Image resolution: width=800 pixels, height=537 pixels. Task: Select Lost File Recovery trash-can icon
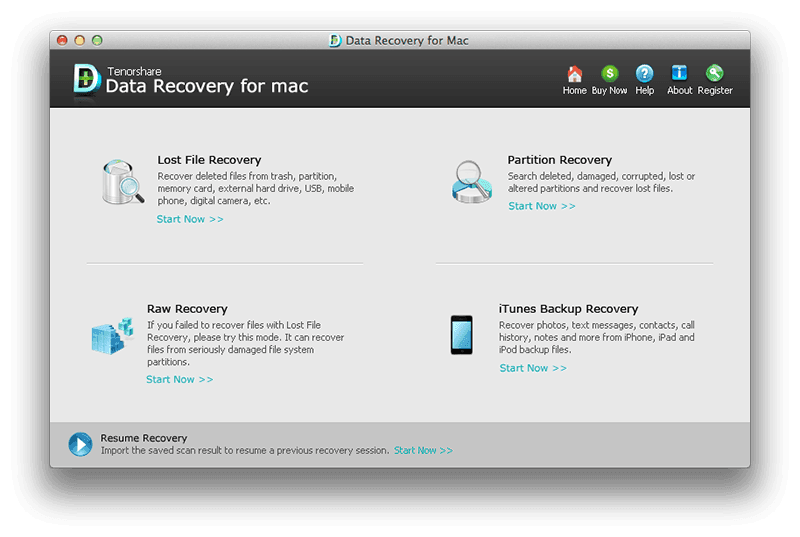tap(122, 182)
